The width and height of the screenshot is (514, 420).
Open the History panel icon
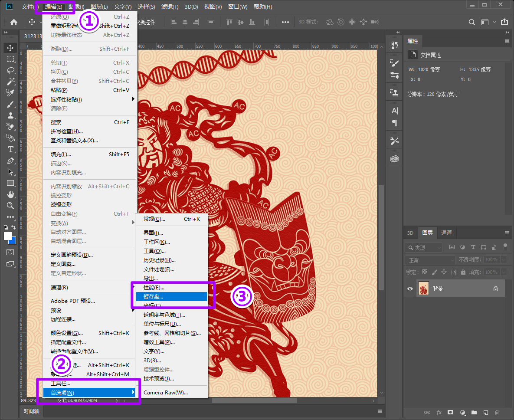point(394,45)
